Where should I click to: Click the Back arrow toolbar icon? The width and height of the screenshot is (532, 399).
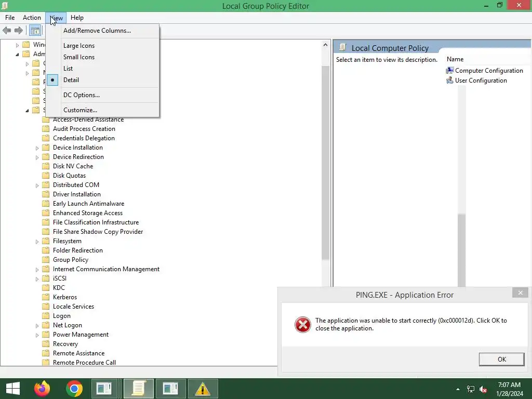[x=7, y=31]
